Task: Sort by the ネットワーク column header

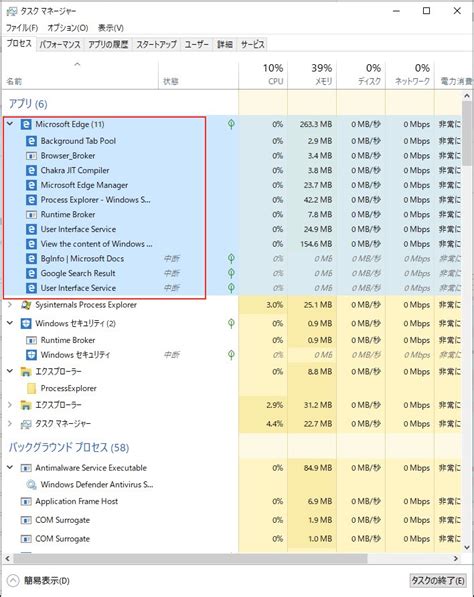Action: (410, 74)
